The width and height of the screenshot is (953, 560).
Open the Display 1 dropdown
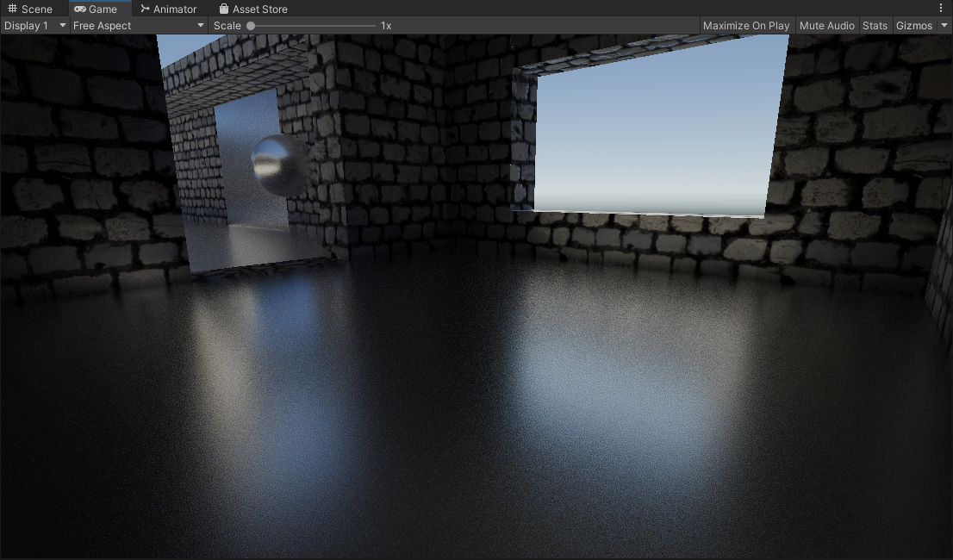point(34,26)
